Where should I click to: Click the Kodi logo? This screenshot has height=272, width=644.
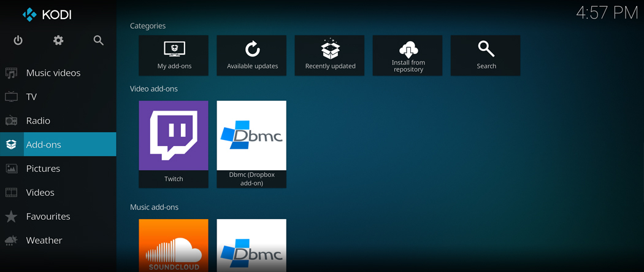tap(47, 15)
